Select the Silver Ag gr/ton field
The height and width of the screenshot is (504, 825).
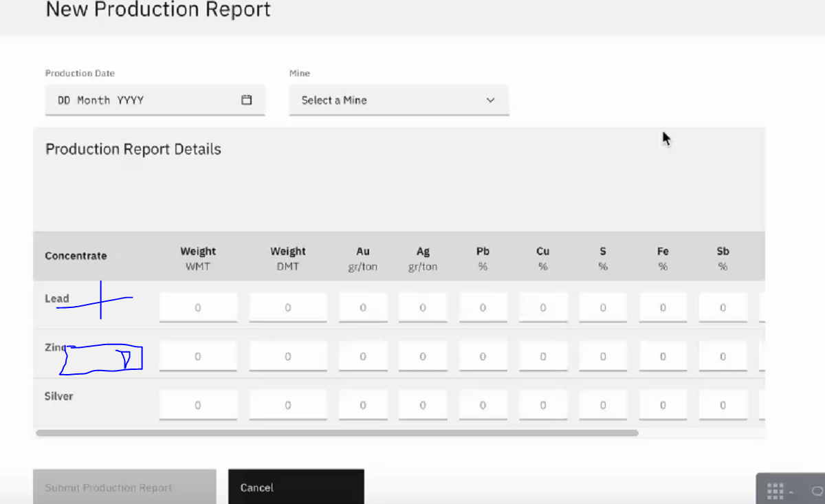(423, 405)
